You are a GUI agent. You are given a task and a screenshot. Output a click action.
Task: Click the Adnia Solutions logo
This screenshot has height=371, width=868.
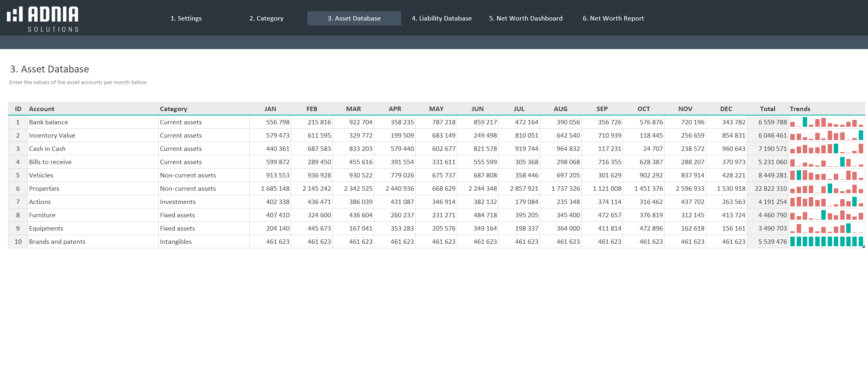43,19
